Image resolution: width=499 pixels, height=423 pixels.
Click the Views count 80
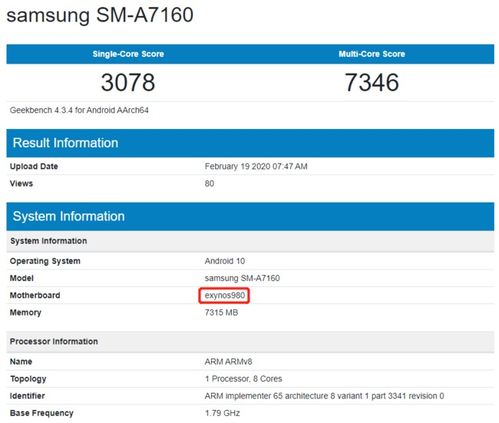(209, 184)
